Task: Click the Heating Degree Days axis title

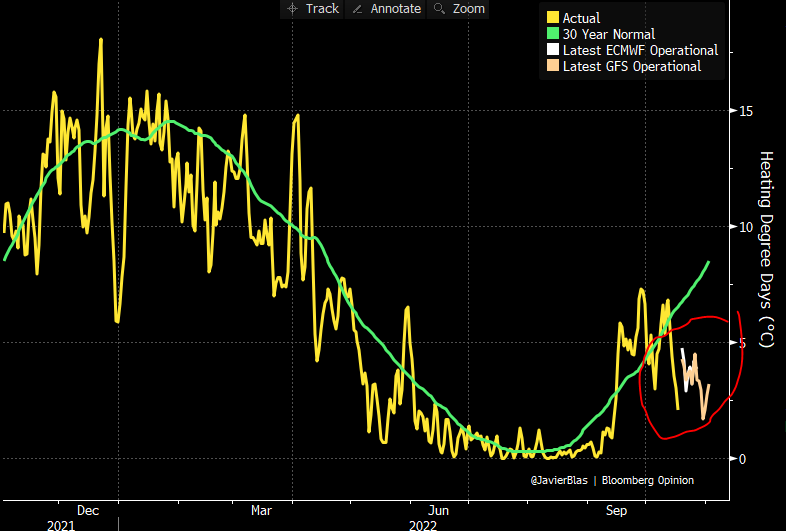Action: point(766,249)
